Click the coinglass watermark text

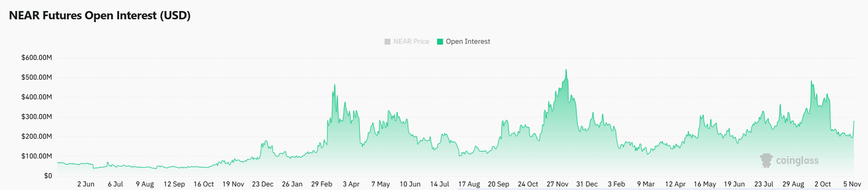[x=797, y=161]
